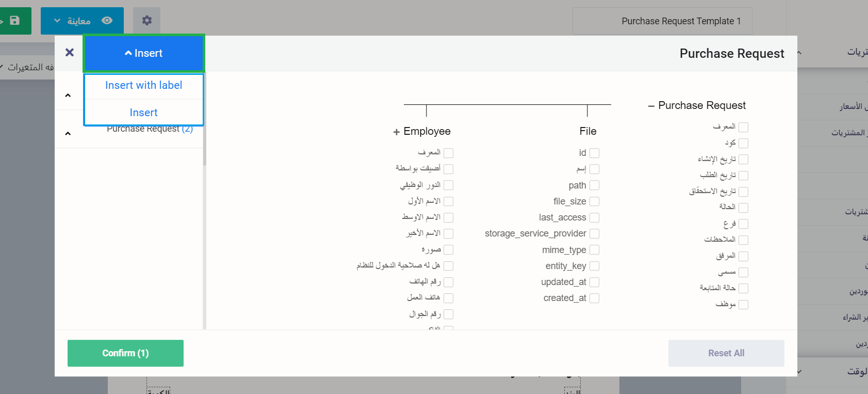Open settings with the gear icon
This screenshot has height=394, width=868.
tap(147, 21)
